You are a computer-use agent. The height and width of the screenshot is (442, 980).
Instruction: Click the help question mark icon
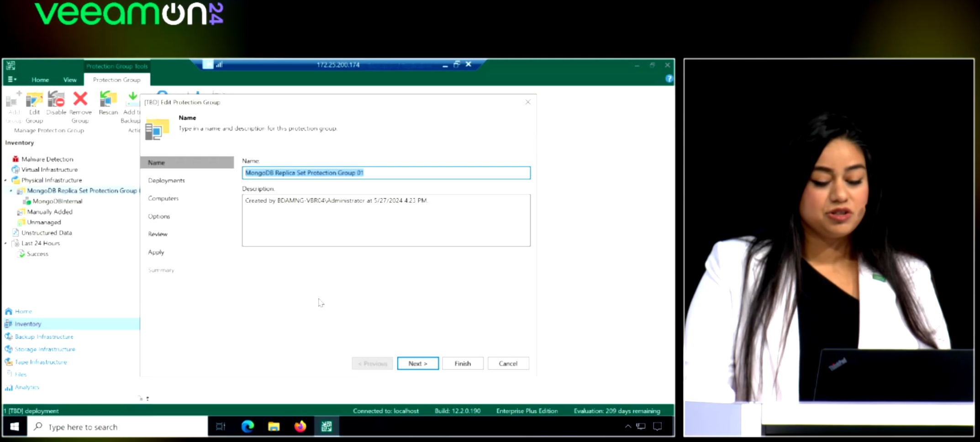point(669,79)
